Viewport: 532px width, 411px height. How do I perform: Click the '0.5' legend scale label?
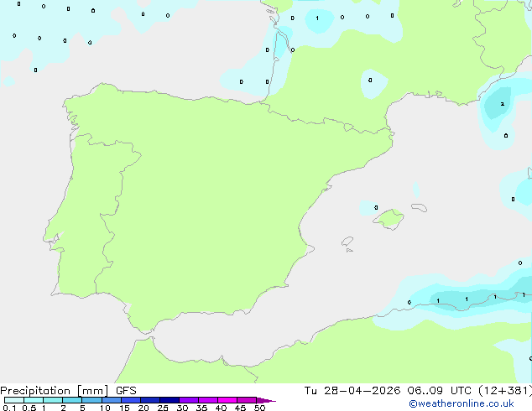point(29,408)
